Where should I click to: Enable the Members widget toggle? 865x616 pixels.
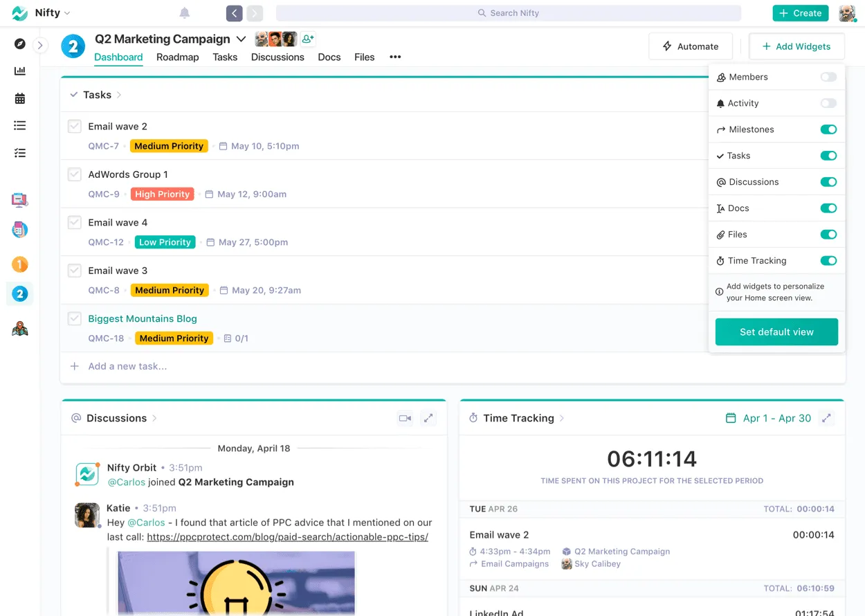tap(828, 77)
